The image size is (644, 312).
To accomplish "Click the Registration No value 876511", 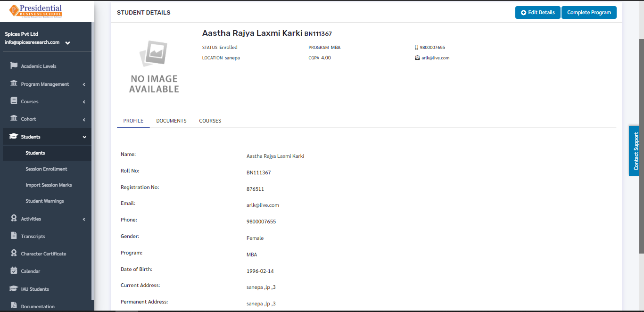I will click(255, 189).
